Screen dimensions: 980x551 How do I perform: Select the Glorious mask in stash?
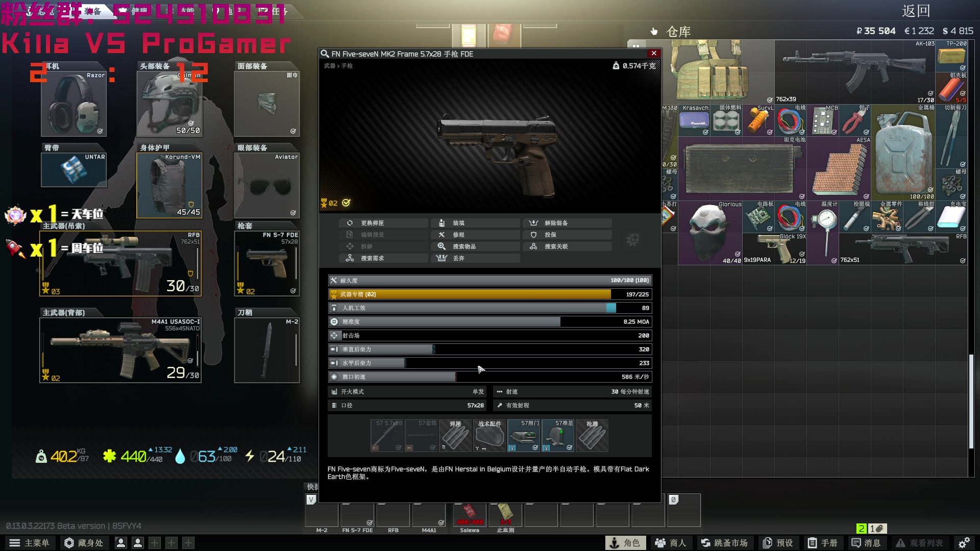pos(710,233)
